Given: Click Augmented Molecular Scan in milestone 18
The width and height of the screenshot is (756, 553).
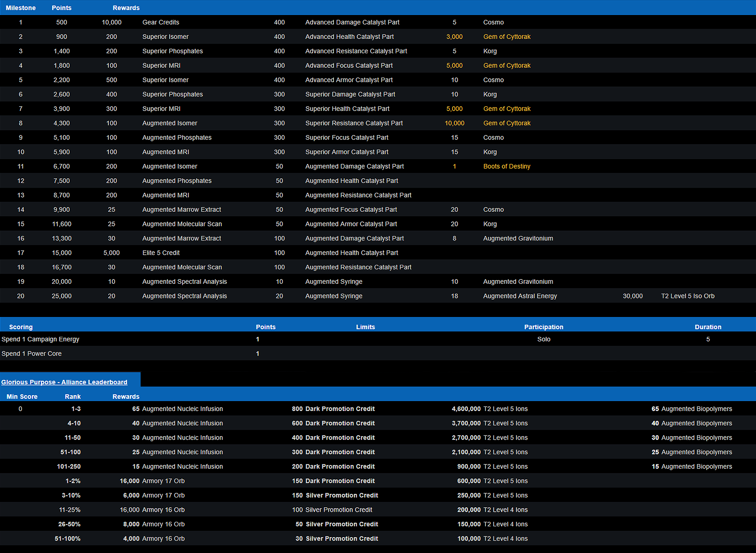Looking at the screenshot, I should point(182,267).
